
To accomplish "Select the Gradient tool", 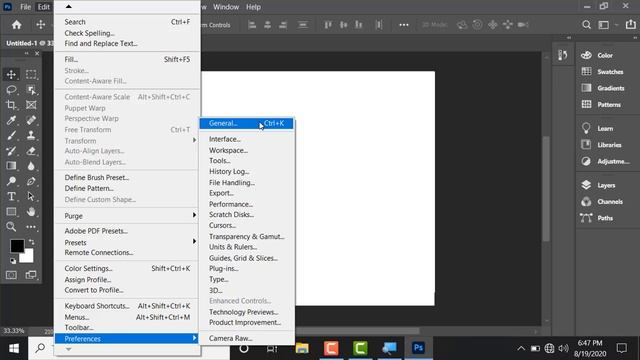I will pyautogui.click(x=11, y=166).
